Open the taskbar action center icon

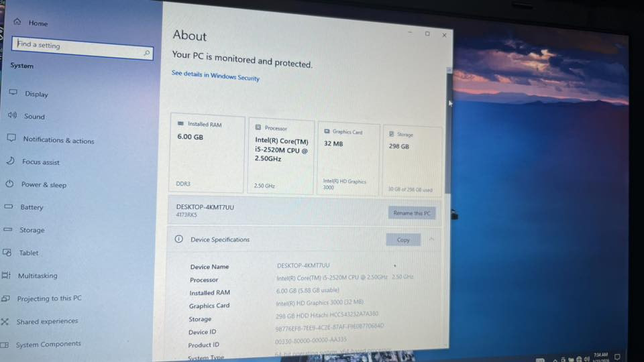click(617, 357)
